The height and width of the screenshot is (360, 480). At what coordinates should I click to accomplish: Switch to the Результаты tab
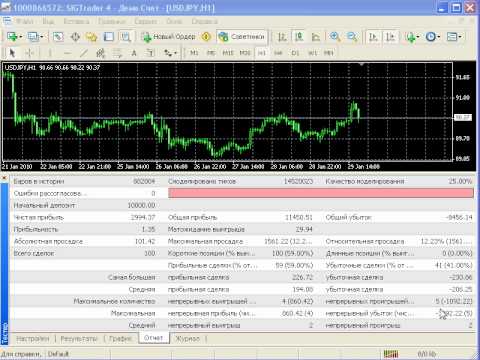(79, 339)
